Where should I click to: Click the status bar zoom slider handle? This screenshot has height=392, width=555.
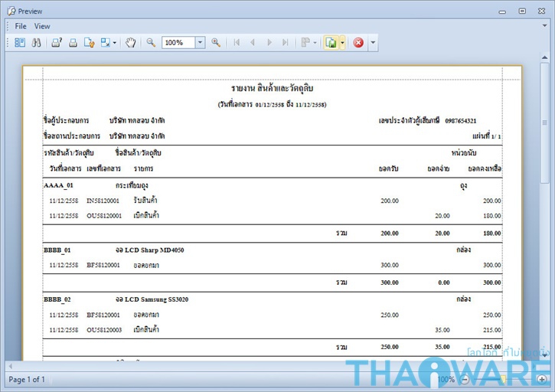pyautogui.click(x=503, y=380)
